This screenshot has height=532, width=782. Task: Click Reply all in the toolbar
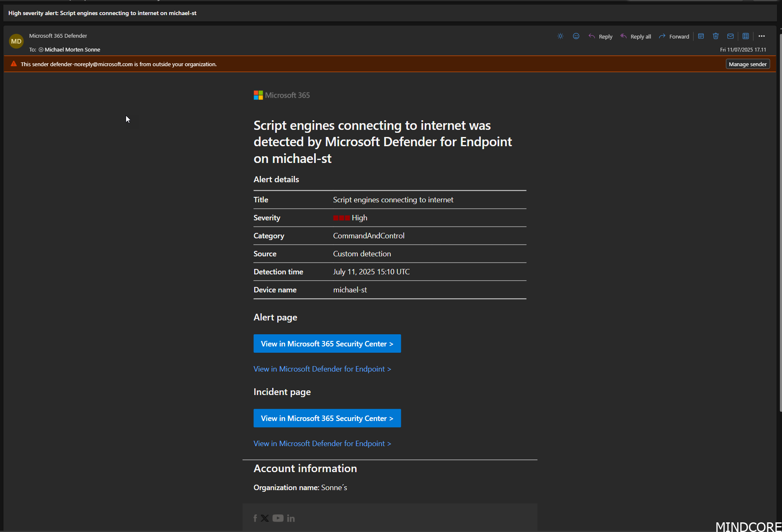pos(636,36)
